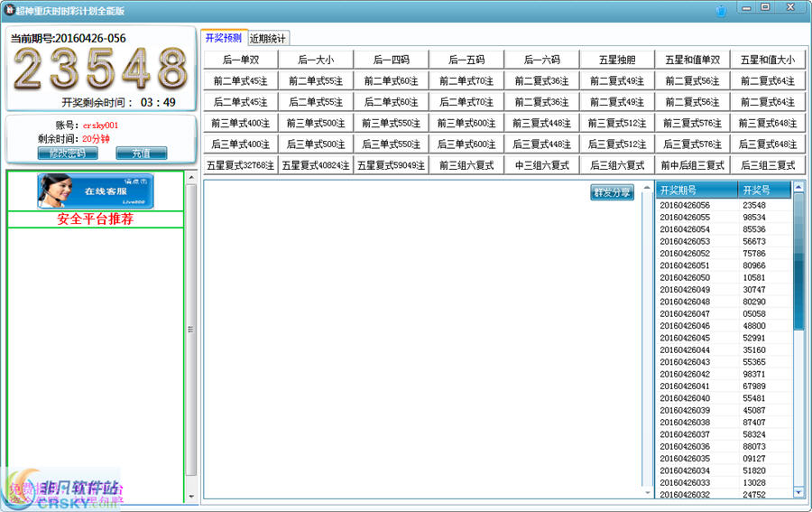Select the 后一六码 plan button

click(x=541, y=60)
